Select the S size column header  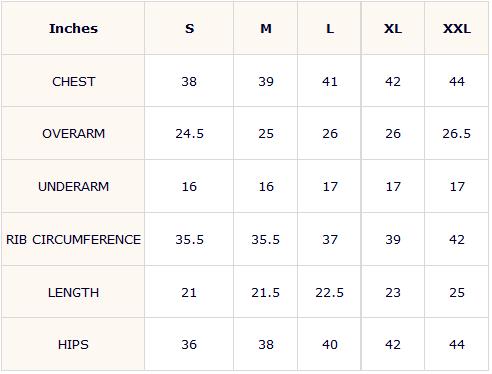[x=189, y=28]
